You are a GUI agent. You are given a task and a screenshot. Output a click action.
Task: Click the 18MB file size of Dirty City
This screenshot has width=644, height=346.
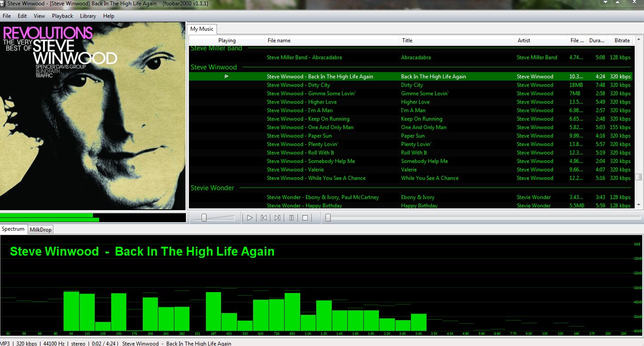tap(576, 85)
